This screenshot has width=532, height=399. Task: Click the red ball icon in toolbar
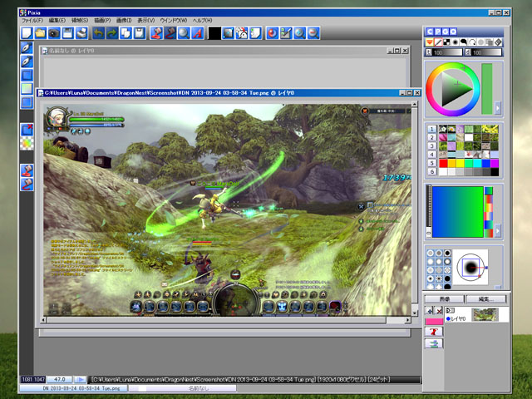tap(273, 33)
